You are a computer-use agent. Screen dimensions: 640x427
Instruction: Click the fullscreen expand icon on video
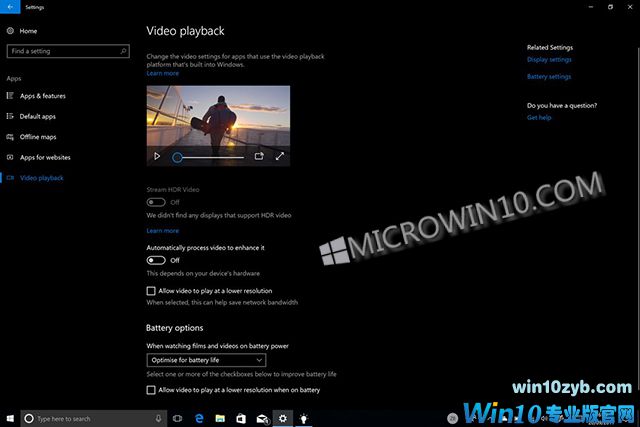[280, 156]
